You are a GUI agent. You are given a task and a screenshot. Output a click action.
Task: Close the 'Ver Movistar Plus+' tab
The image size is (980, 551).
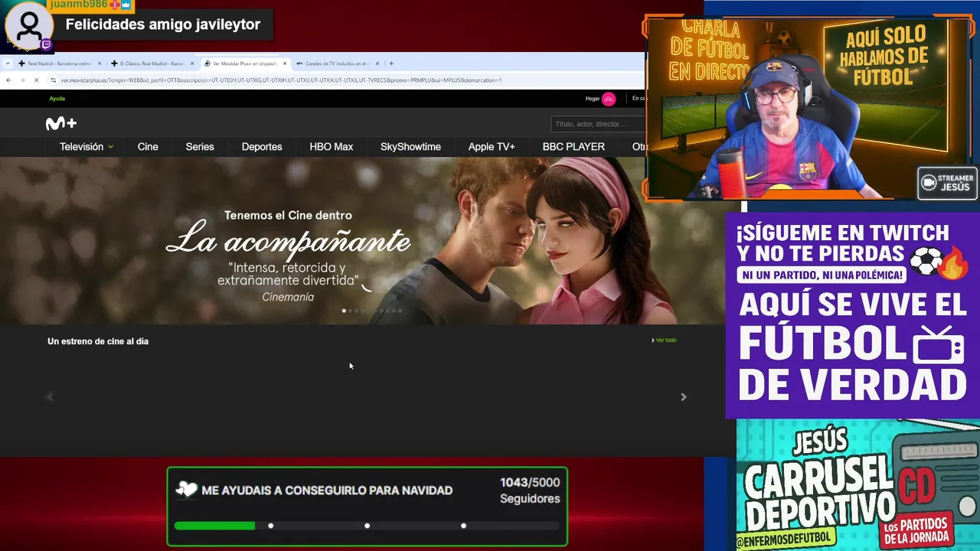click(x=285, y=64)
